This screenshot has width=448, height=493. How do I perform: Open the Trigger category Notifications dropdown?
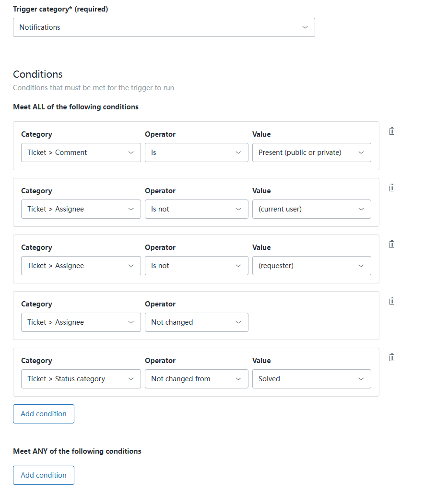(x=164, y=27)
